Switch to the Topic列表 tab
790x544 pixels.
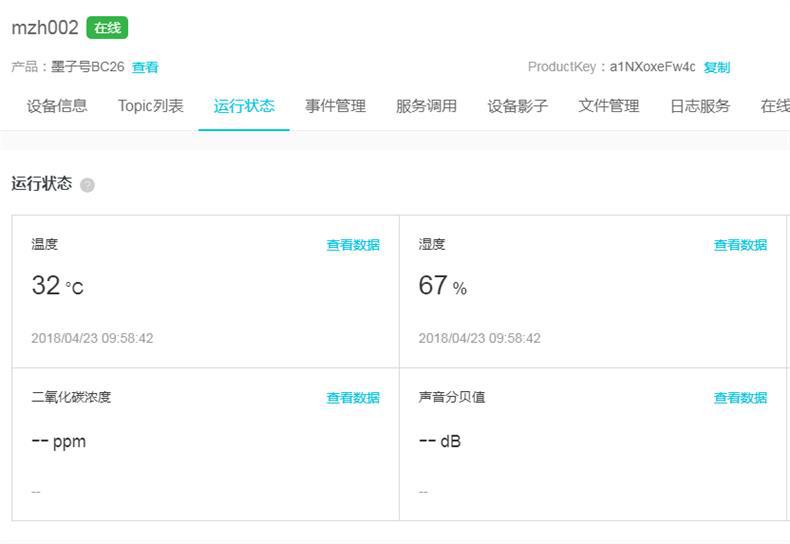(150, 106)
